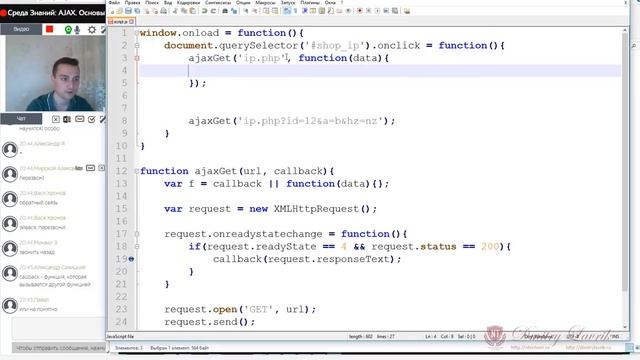
Task: Click the Paste clipboard icon
Action: point(192,11)
